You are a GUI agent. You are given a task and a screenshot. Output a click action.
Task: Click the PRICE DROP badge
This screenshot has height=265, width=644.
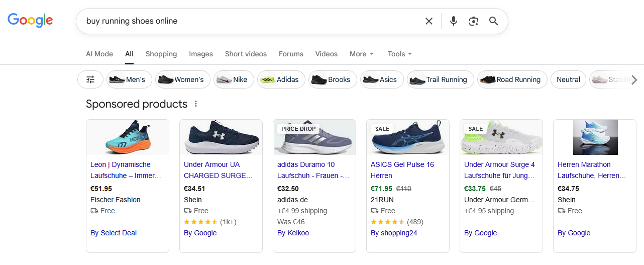click(x=298, y=129)
